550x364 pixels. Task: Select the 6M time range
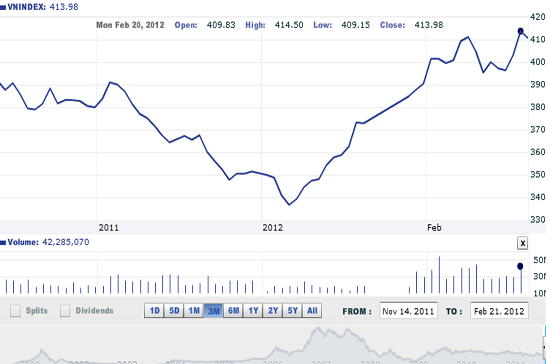(x=233, y=311)
